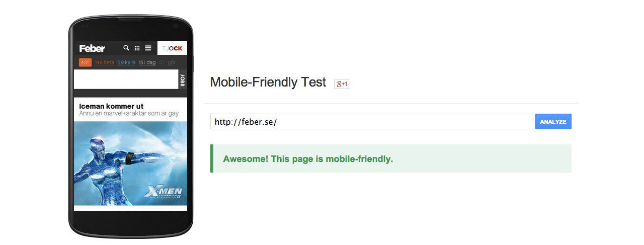Select the "15 i dag" filter

click(148, 62)
